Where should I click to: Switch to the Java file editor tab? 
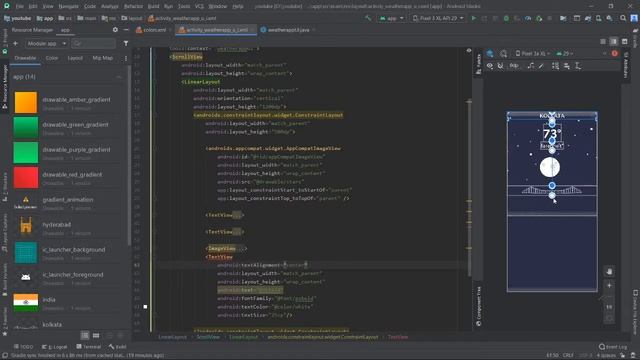click(x=288, y=30)
